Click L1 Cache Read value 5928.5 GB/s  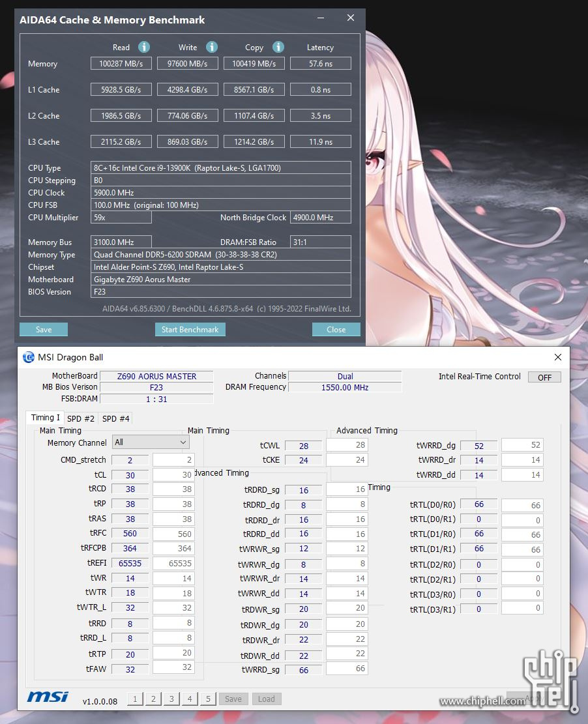[121, 89]
